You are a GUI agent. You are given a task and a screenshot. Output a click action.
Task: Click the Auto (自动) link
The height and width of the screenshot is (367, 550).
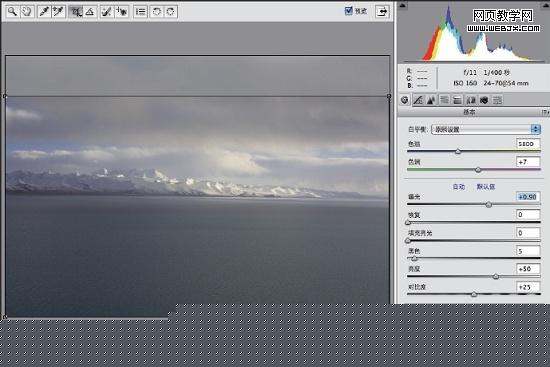pyautogui.click(x=459, y=187)
